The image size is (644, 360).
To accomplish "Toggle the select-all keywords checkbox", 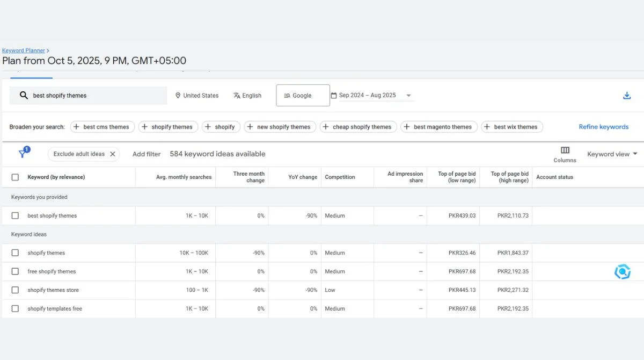I will point(14,177).
